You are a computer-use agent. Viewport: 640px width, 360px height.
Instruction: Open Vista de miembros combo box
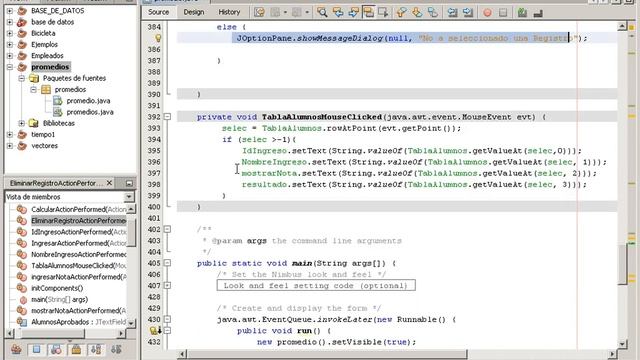(x=69, y=197)
